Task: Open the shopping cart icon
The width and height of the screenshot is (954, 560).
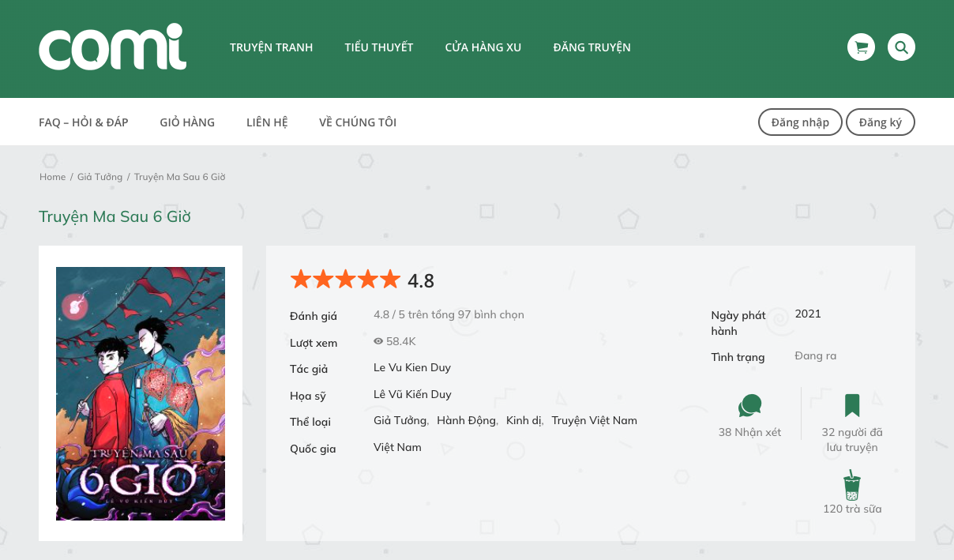Action: pyautogui.click(x=861, y=47)
